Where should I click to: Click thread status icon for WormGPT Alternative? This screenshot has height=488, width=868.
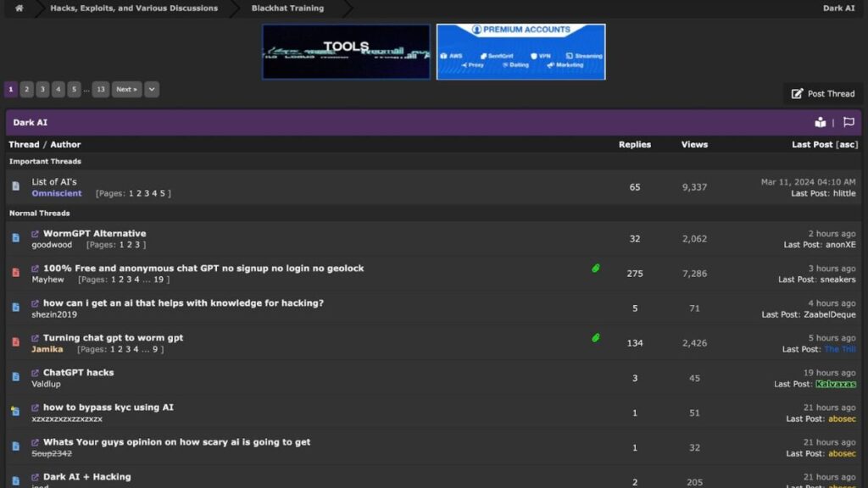pyautogui.click(x=15, y=238)
